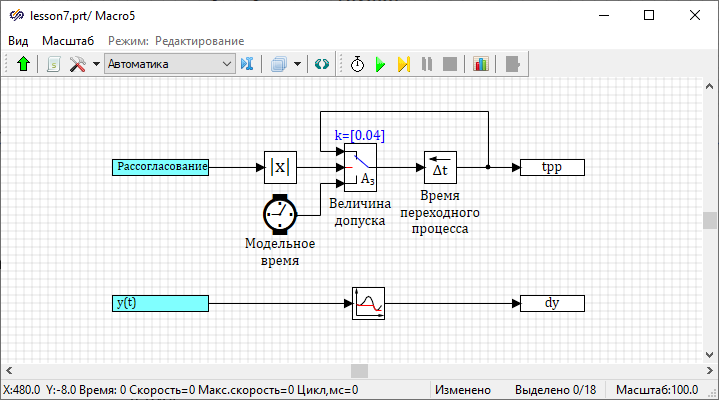Image resolution: width=719 pixels, height=400 pixels.
Task: Select the tpp output block
Action: pyautogui.click(x=552, y=167)
